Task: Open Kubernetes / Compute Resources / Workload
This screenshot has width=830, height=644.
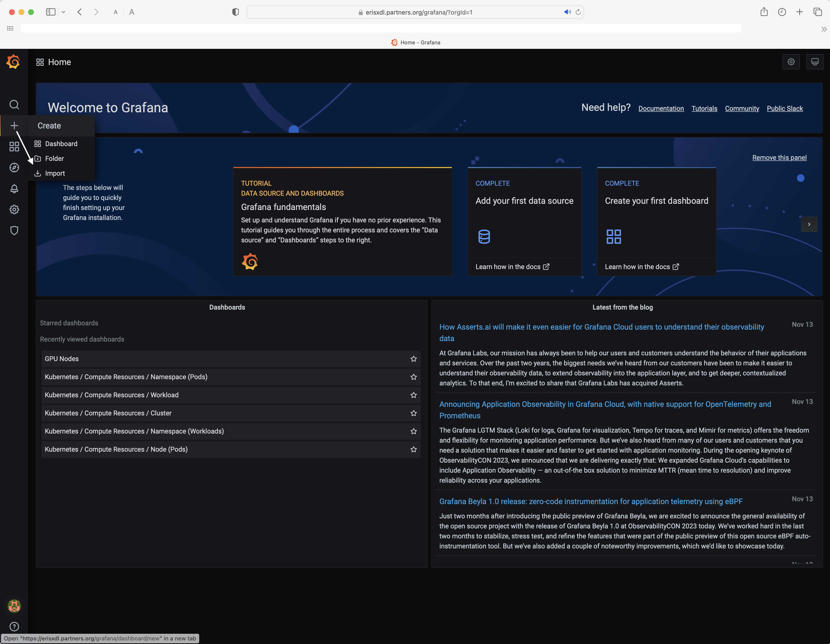Action: point(231,395)
